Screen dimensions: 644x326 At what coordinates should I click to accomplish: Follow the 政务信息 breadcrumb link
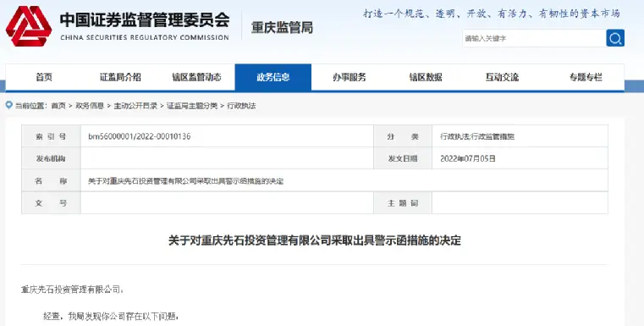(90, 106)
